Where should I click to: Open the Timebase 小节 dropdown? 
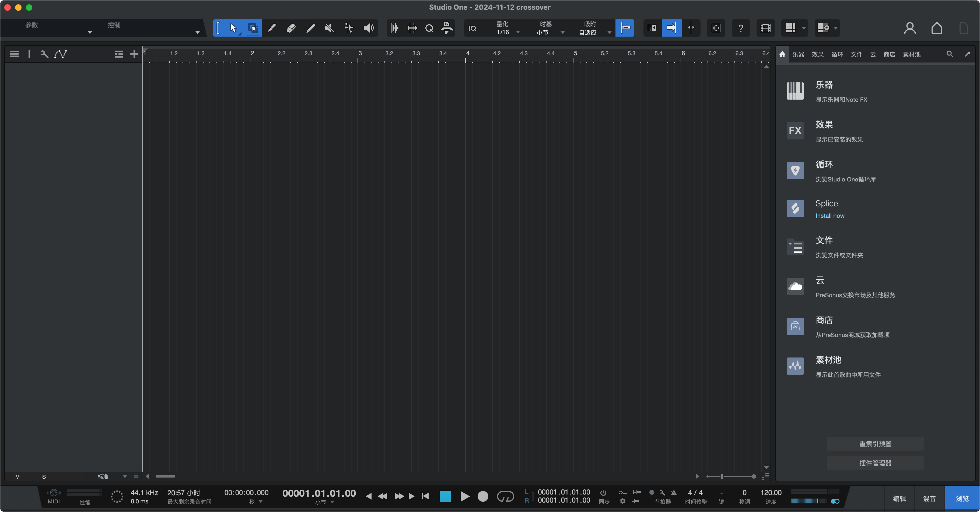(551, 28)
